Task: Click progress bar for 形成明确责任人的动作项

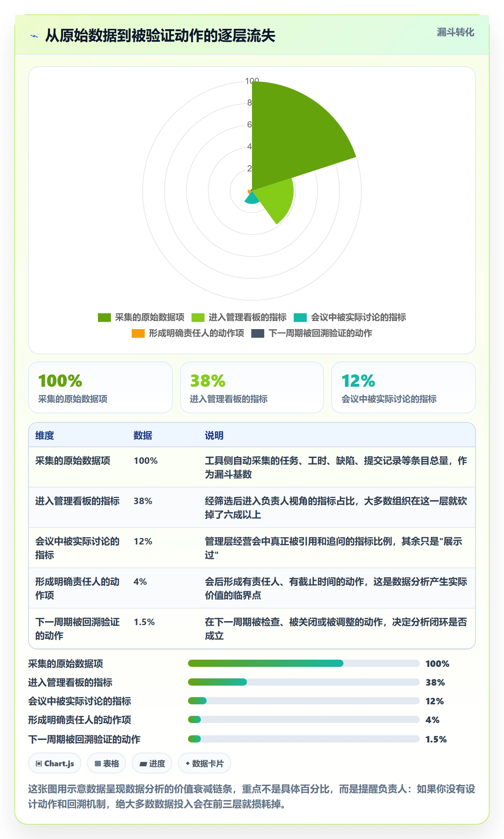Action: [303, 719]
